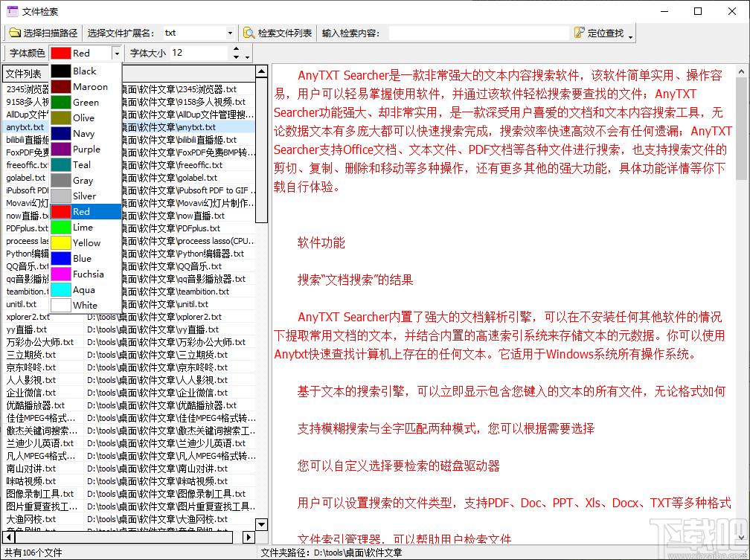Click the text pane scroll up arrow

coord(741,72)
